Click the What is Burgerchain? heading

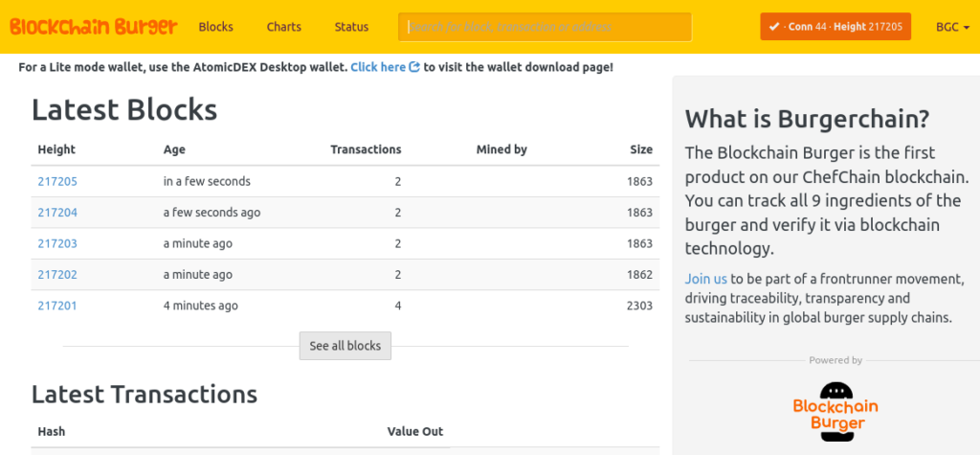click(x=808, y=118)
